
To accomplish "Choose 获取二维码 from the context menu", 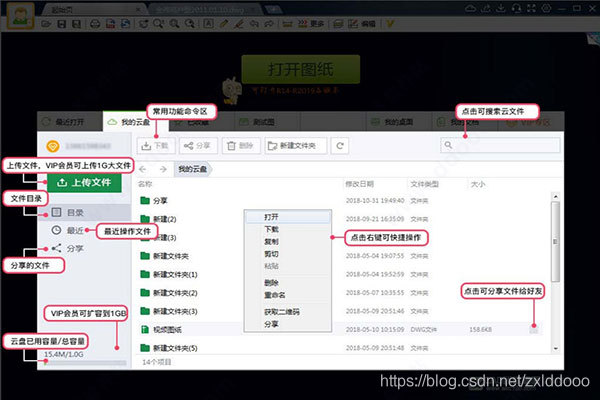I will click(x=287, y=312).
